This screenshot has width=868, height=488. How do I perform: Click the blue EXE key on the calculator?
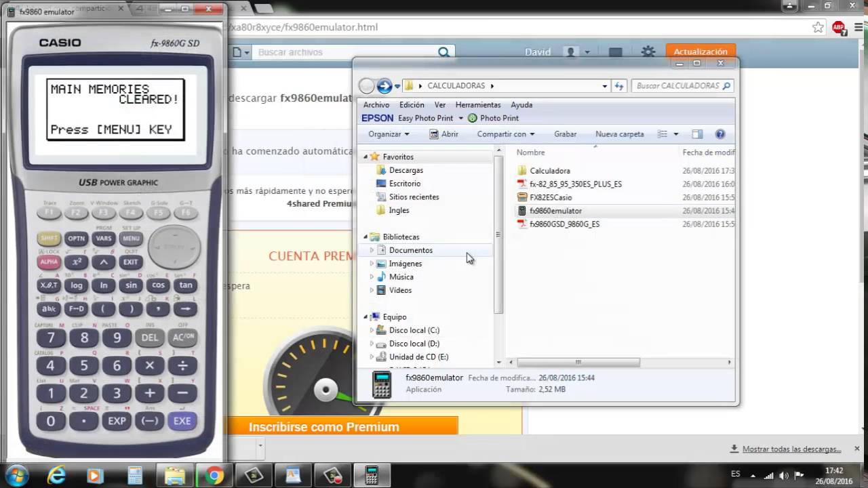pyautogui.click(x=182, y=420)
